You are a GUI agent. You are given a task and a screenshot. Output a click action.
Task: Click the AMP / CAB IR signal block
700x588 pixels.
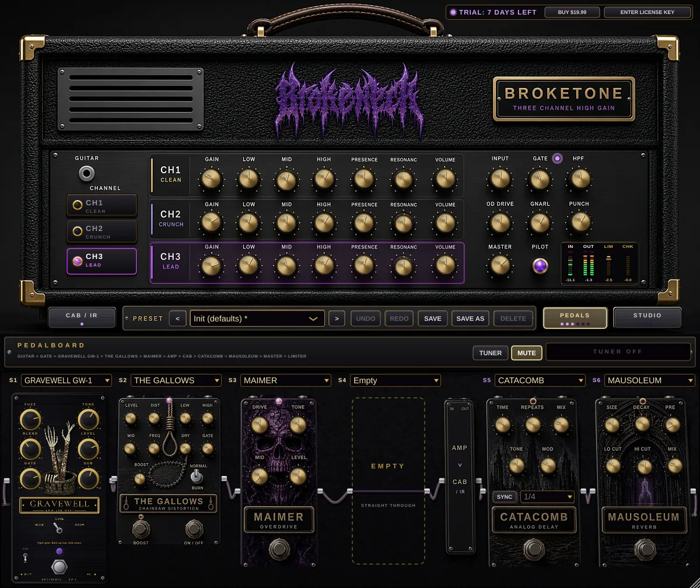460,476
